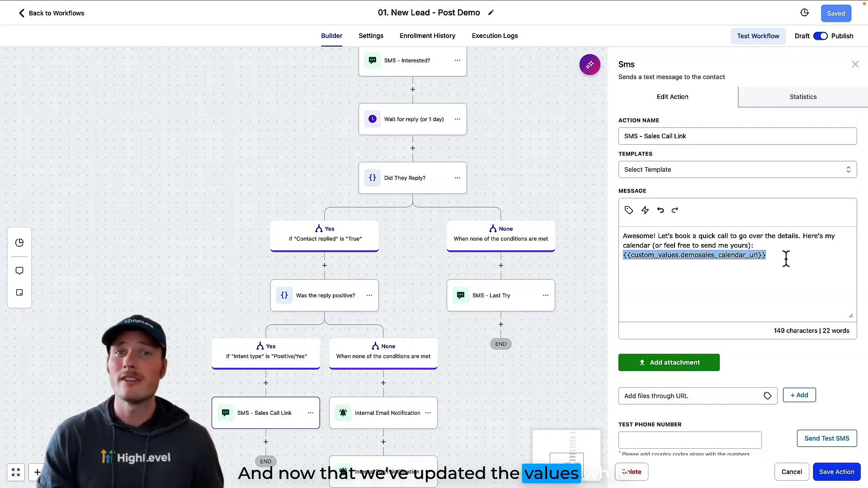
Task: Open tag picker in Add files through URL
Action: point(768,396)
